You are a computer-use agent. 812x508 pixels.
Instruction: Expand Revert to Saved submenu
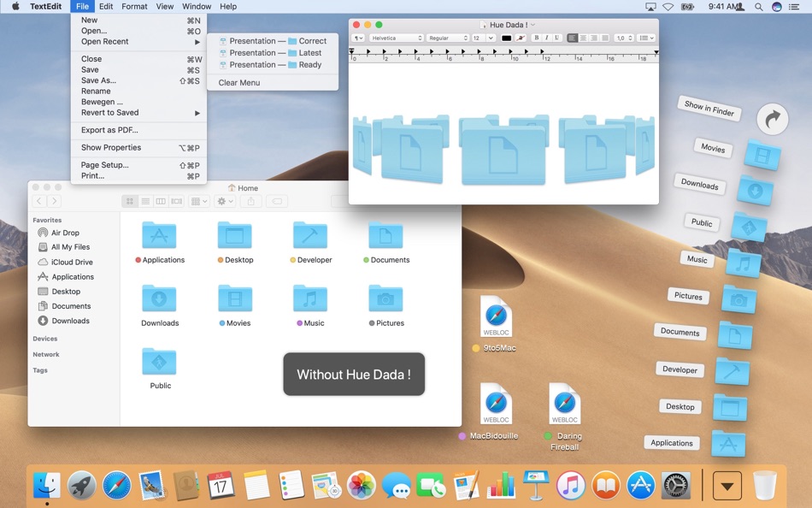pos(138,113)
